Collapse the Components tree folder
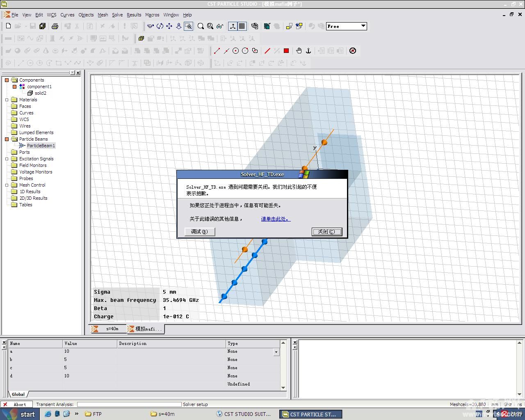This screenshot has width=525, height=420. tap(7, 80)
